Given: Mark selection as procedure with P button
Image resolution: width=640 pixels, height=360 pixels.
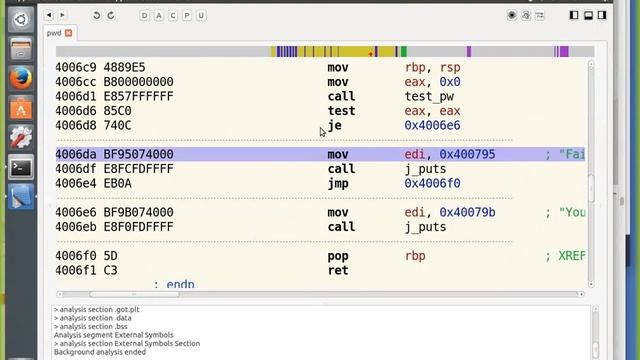Looking at the screenshot, I should coord(187,16).
